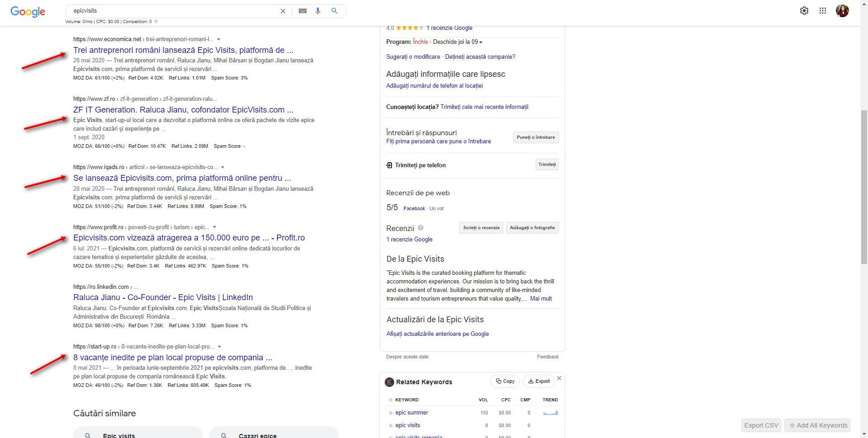The image size is (868, 438).
Task: Export related keywords with Export button
Action: click(x=539, y=381)
